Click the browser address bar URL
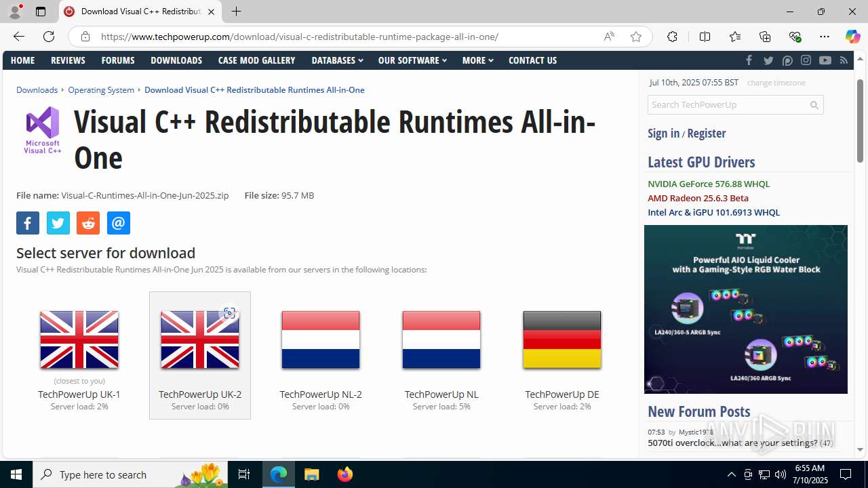This screenshot has width=868, height=488. click(x=300, y=37)
